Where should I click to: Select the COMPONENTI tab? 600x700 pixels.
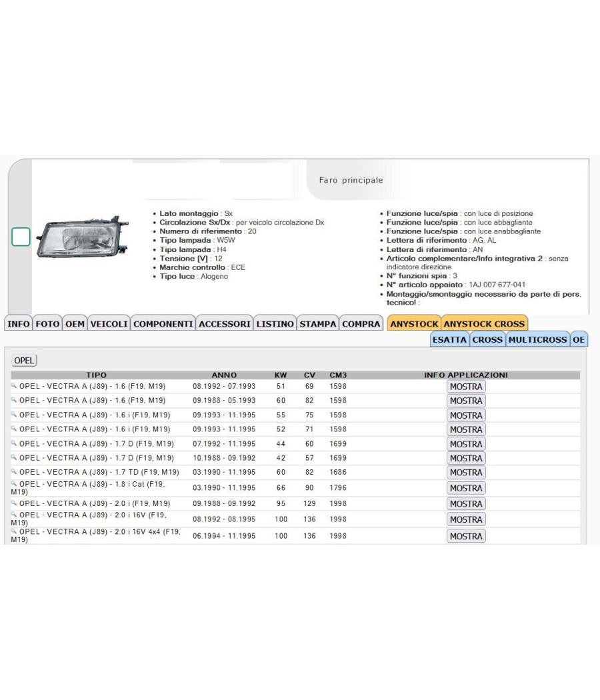pos(163,323)
